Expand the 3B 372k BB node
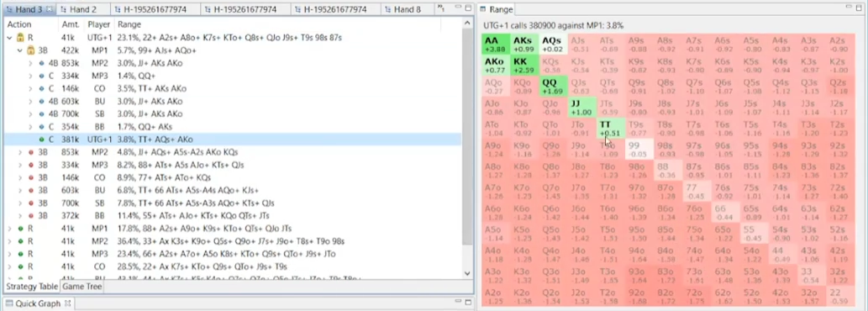This screenshot has width=868, height=311. (20, 216)
